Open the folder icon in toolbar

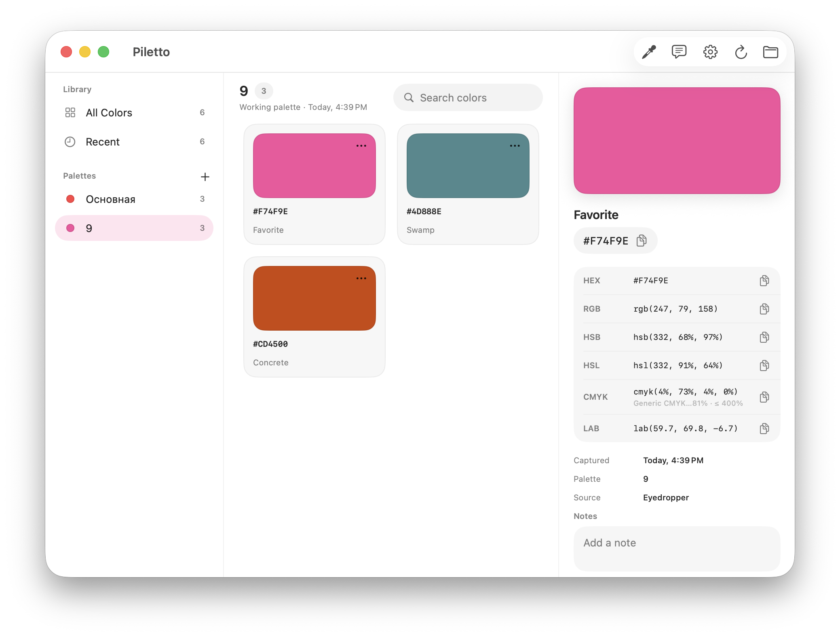(770, 52)
